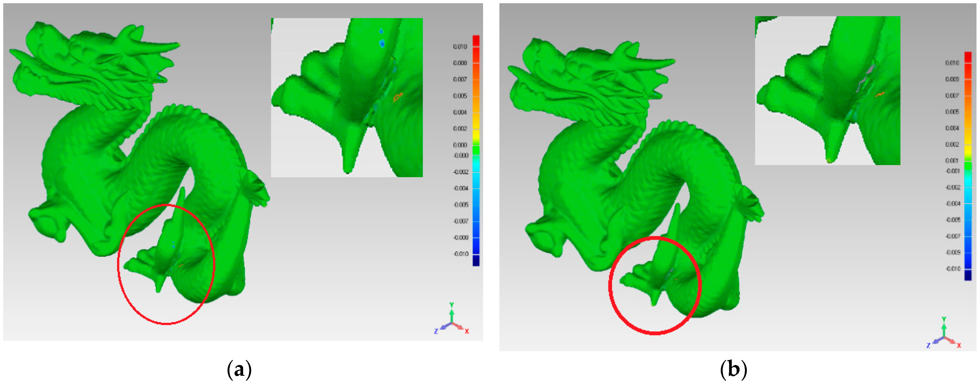
Task: Click inside the red circle in panel (a)
Action: (x=166, y=264)
